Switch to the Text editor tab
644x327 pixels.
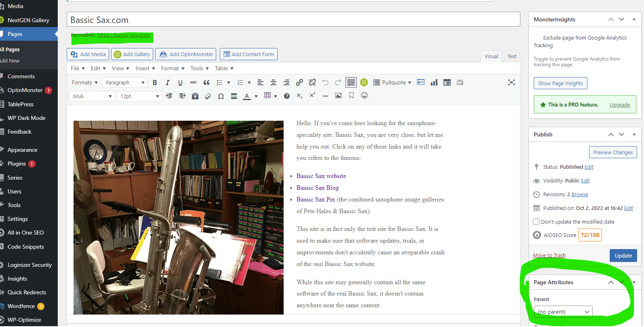[x=512, y=56]
